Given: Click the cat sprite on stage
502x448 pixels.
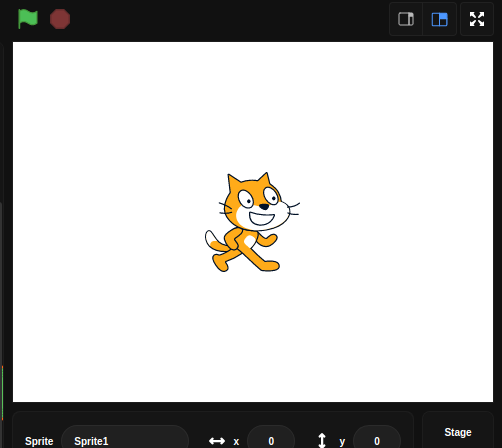Looking at the screenshot, I should click(252, 222).
